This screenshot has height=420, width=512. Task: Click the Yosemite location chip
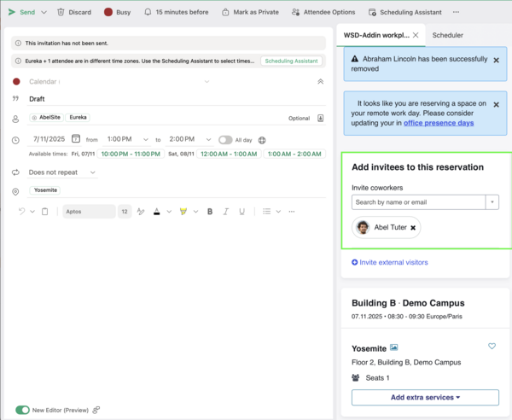click(x=45, y=190)
